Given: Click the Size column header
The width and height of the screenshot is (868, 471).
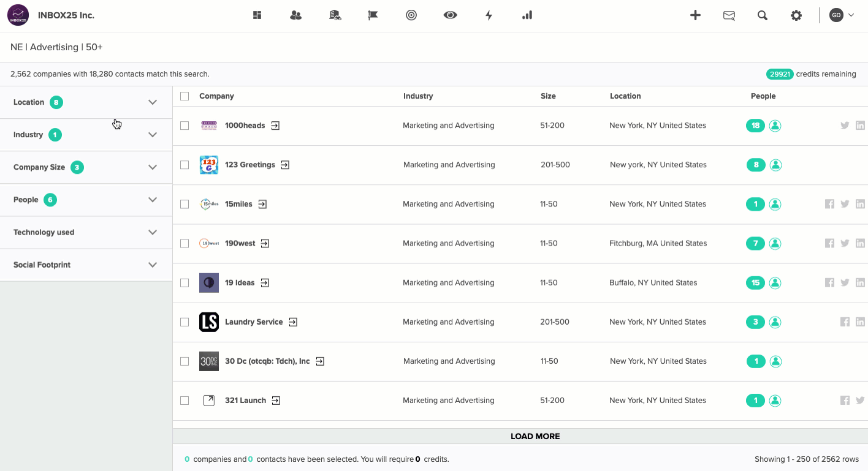Looking at the screenshot, I should point(548,96).
